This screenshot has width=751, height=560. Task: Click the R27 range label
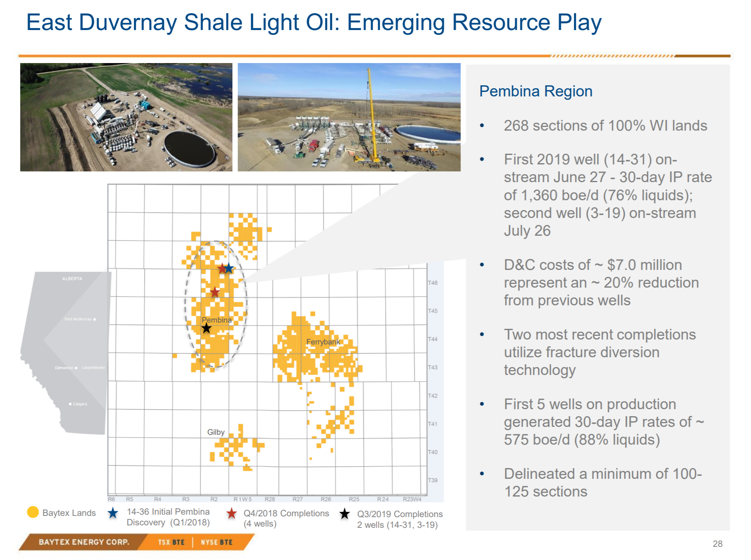(298, 499)
